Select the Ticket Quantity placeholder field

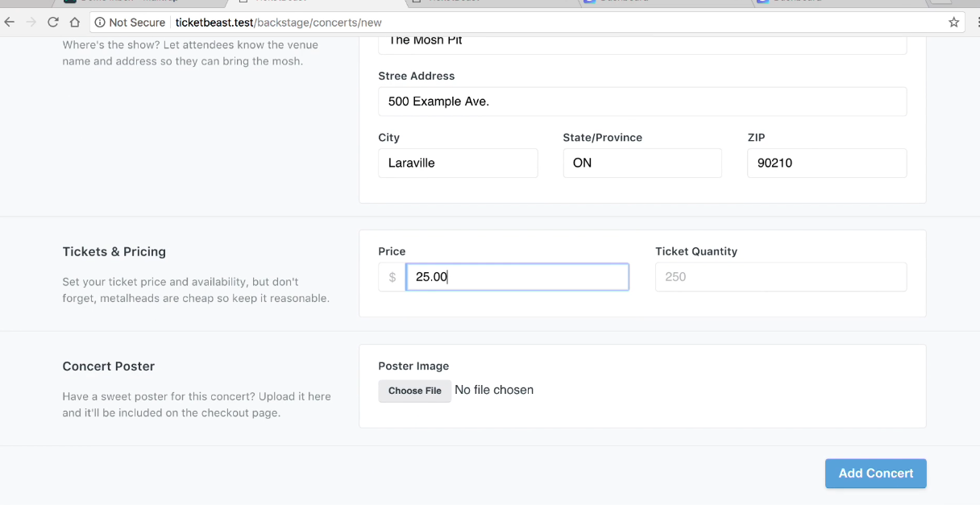[780, 276]
